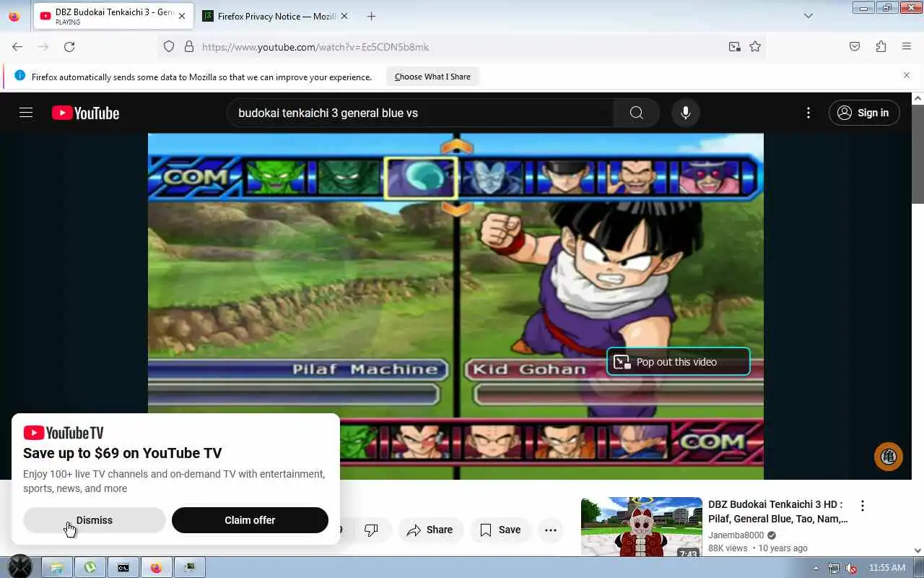
Task: Open the file explorer taskbar icon
Action: (x=56, y=568)
